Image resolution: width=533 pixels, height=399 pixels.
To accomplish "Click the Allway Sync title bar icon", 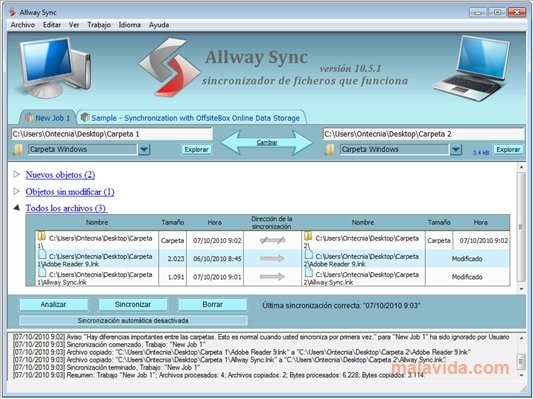I will (13, 13).
